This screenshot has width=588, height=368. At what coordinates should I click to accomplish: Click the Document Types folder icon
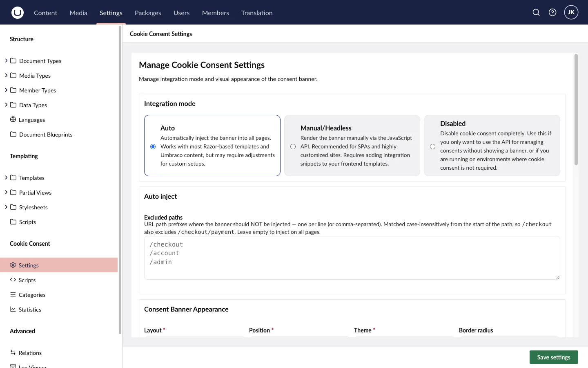(13, 61)
